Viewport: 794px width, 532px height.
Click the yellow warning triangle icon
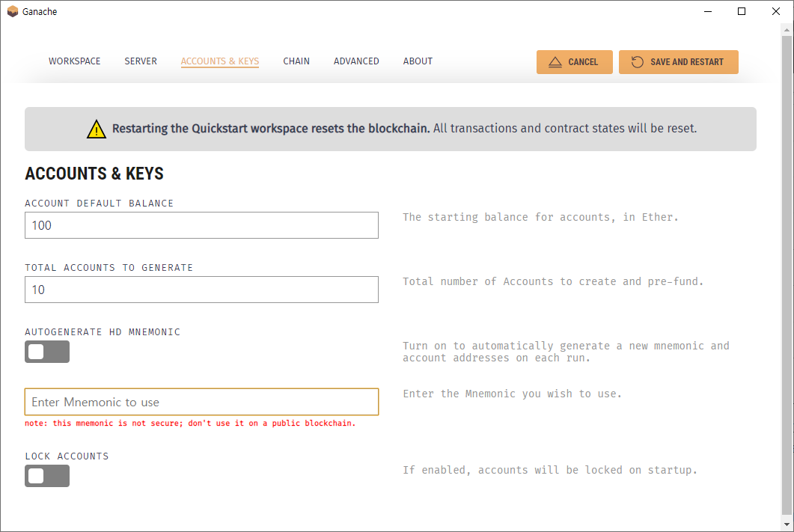point(97,129)
